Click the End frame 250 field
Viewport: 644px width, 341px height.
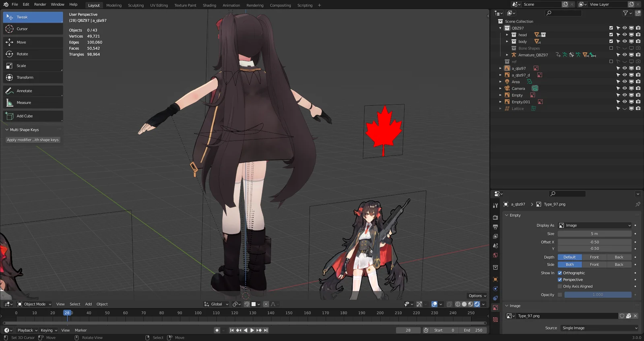tap(473, 330)
